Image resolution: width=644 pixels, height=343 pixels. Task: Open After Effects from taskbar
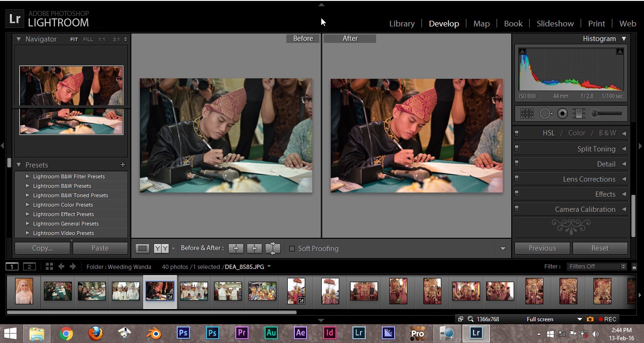301,334
